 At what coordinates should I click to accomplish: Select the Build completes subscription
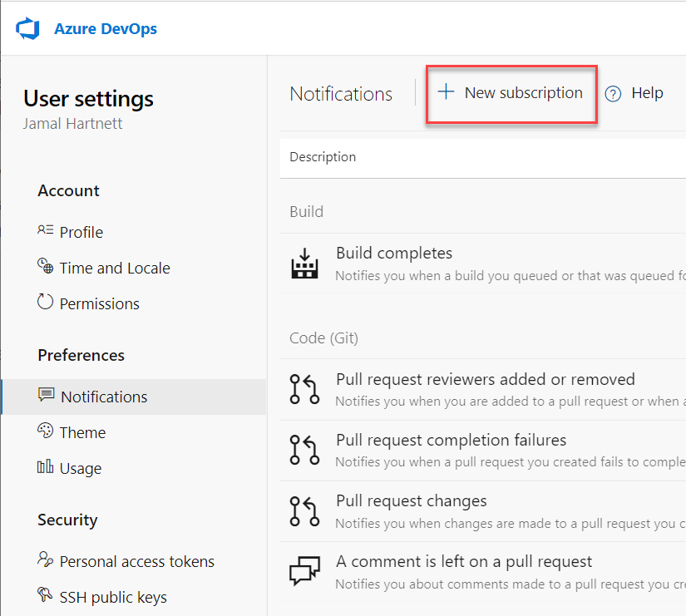tap(394, 254)
